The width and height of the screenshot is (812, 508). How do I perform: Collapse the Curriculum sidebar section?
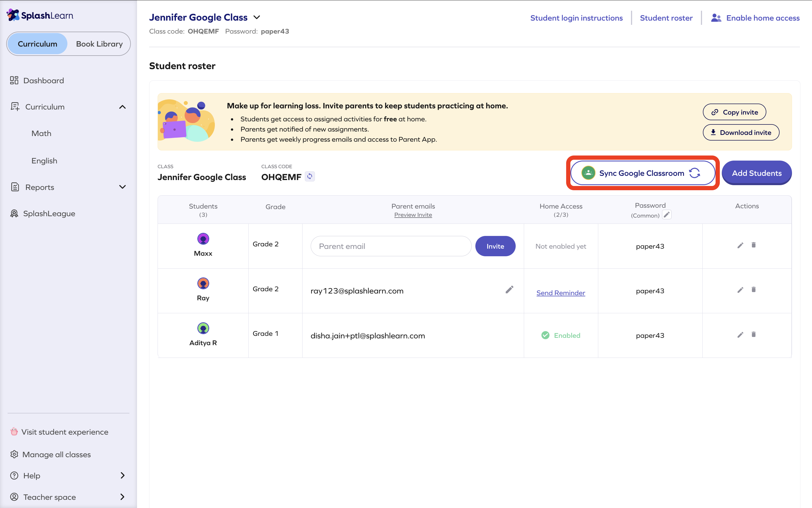point(122,107)
